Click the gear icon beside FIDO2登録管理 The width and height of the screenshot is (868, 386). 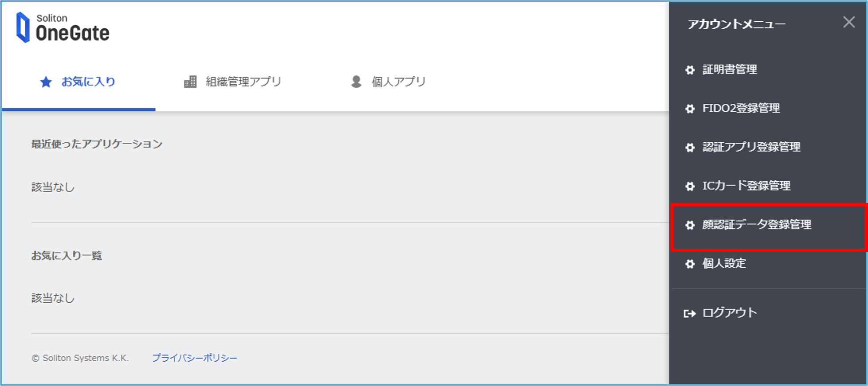click(x=690, y=109)
